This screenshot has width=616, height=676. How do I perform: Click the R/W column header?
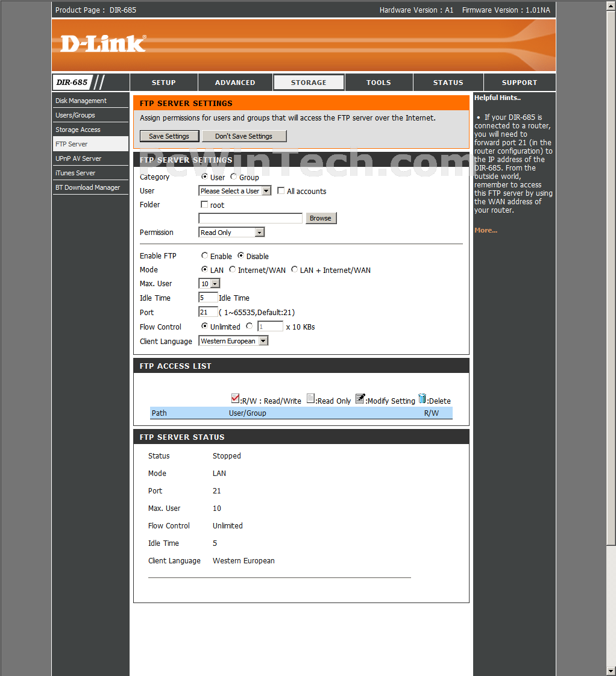(432, 413)
